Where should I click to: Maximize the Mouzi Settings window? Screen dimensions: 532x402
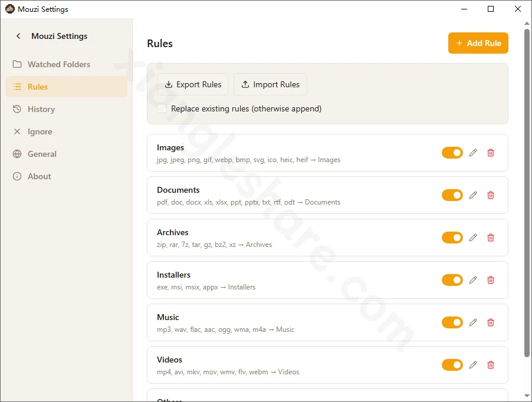491,9
